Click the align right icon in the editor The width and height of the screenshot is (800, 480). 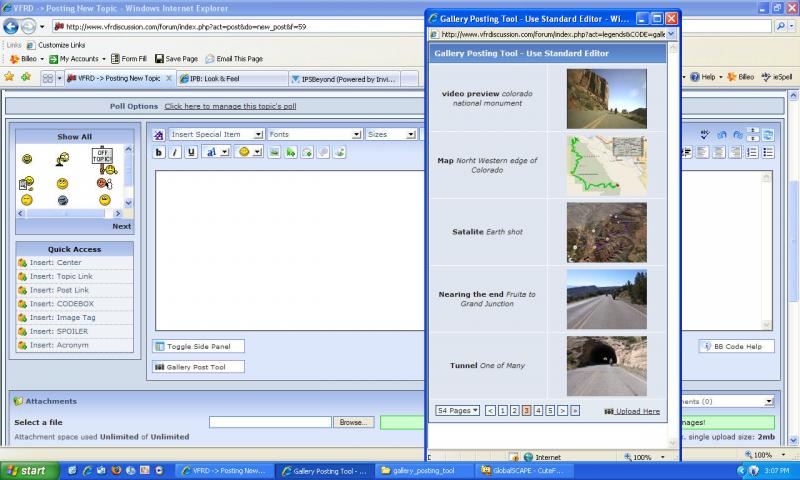(736, 153)
